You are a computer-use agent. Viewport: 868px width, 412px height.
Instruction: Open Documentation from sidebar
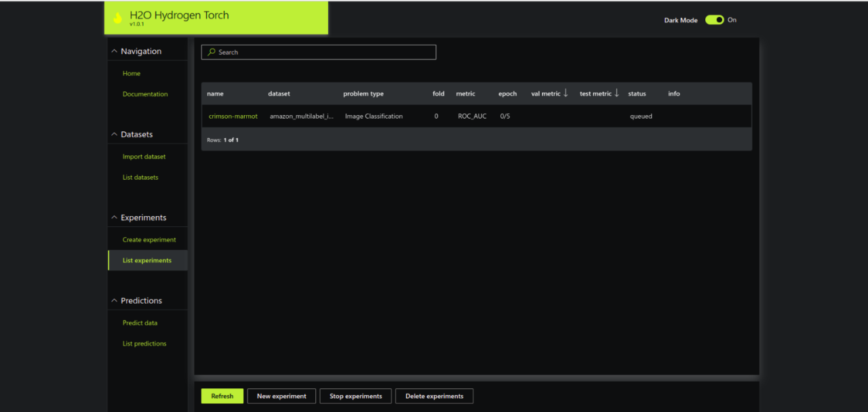coord(145,94)
